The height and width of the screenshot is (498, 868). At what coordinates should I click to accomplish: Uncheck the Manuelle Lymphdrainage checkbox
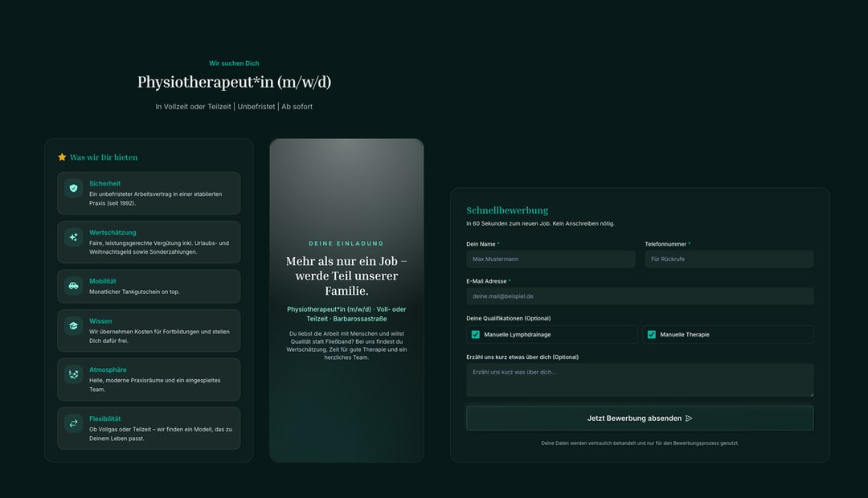click(476, 334)
